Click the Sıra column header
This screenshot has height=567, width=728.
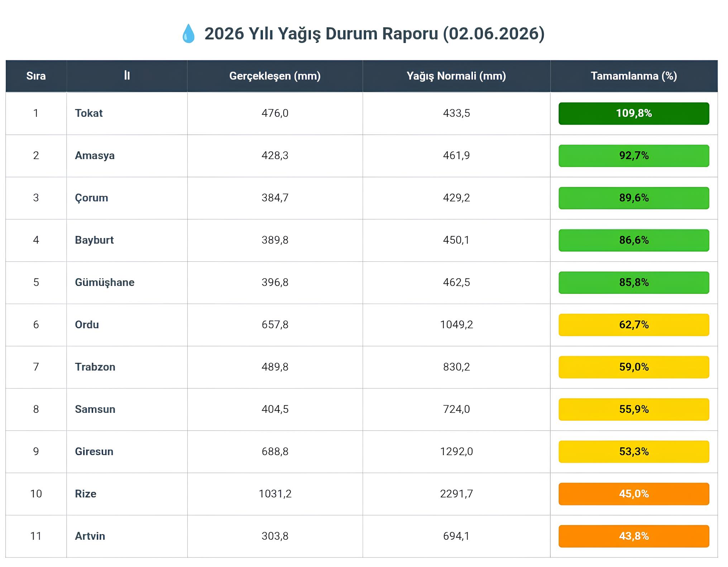coord(36,76)
